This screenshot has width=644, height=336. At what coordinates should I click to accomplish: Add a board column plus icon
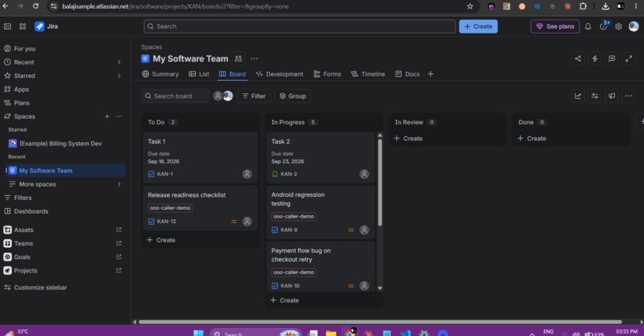pyautogui.click(x=641, y=122)
